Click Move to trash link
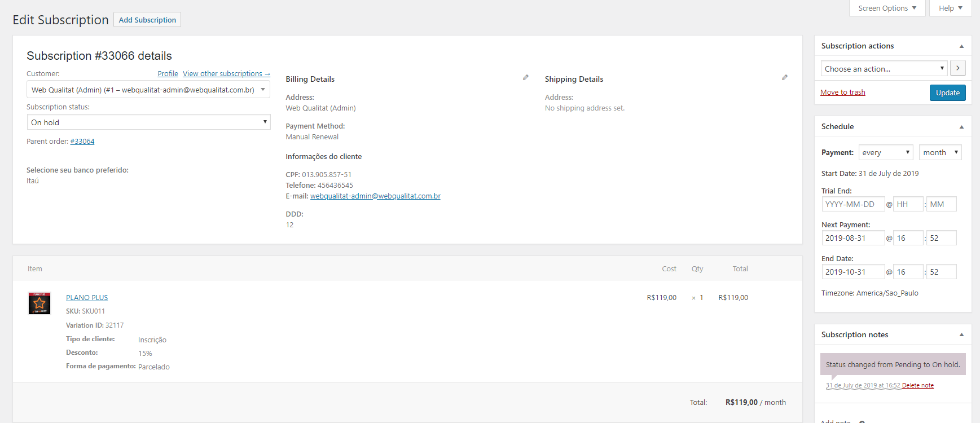 point(842,92)
